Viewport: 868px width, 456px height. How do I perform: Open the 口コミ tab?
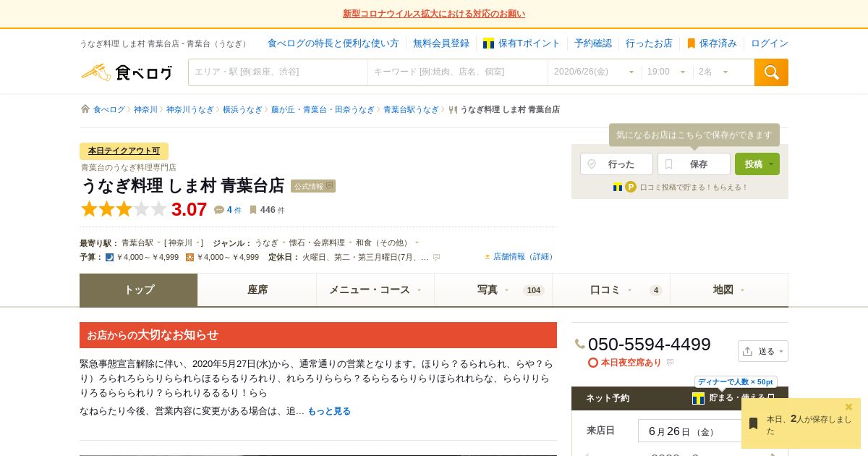point(611,290)
